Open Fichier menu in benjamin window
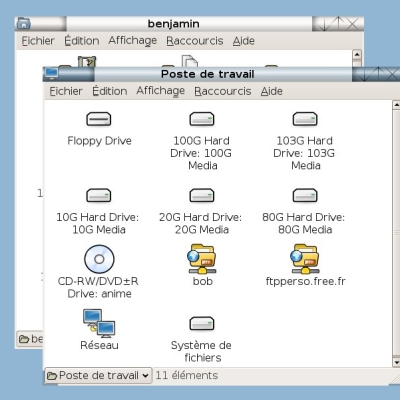Image resolution: width=400 pixels, height=400 pixels. click(x=38, y=41)
